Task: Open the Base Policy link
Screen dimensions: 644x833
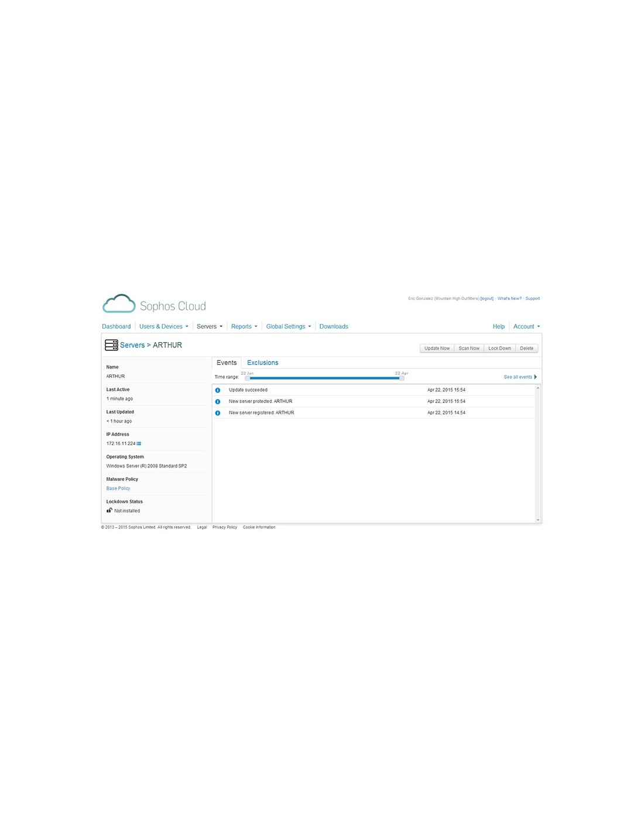Action: point(118,488)
